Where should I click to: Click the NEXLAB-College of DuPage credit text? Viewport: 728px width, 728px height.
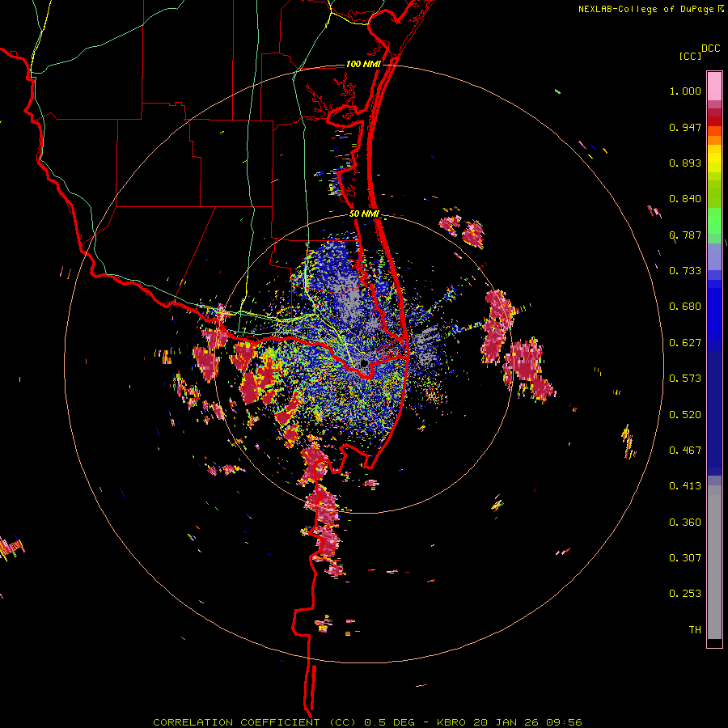(645, 9)
